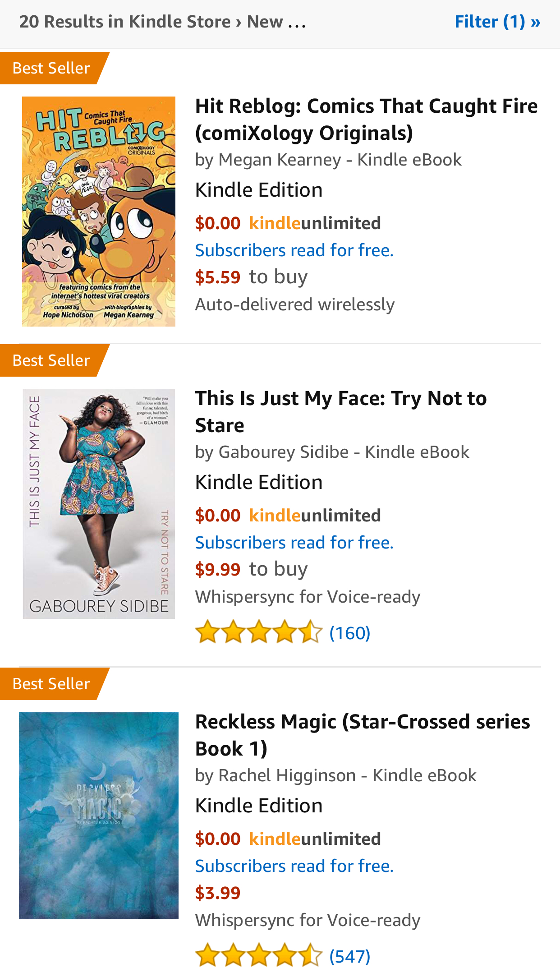560x968 pixels.
Task: Tap 'Subscribers read for free.' for Sidibe book
Action: pyautogui.click(x=294, y=543)
